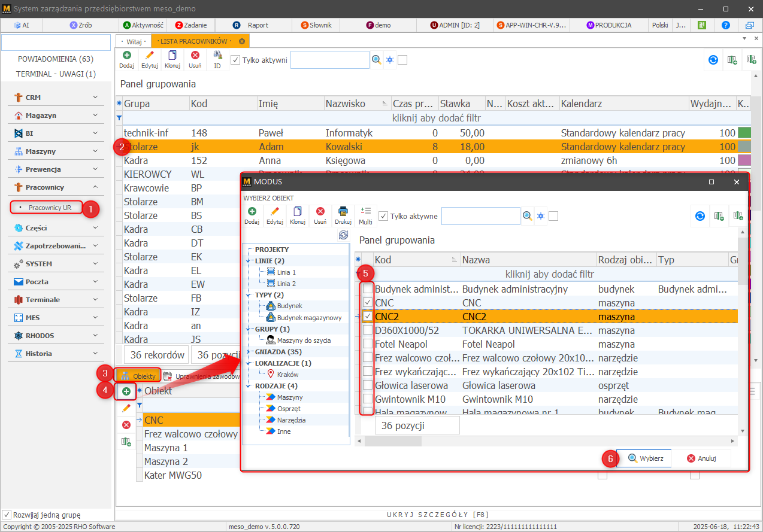
Task: Click the Wybierz button
Action: pos(645,458)
